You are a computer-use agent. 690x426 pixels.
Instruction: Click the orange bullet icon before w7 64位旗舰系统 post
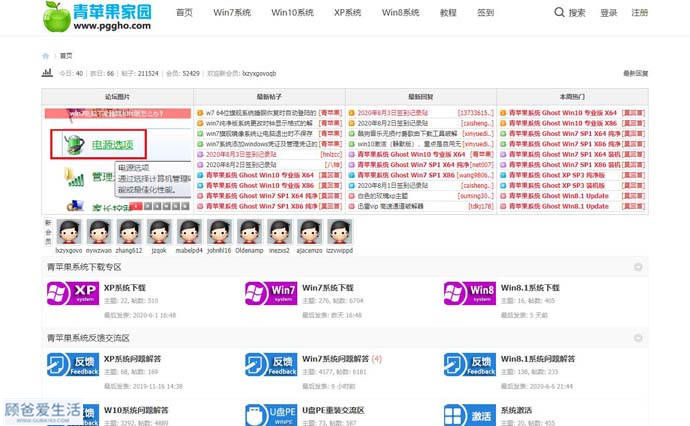pyautogui.click(x=200, y=113)
